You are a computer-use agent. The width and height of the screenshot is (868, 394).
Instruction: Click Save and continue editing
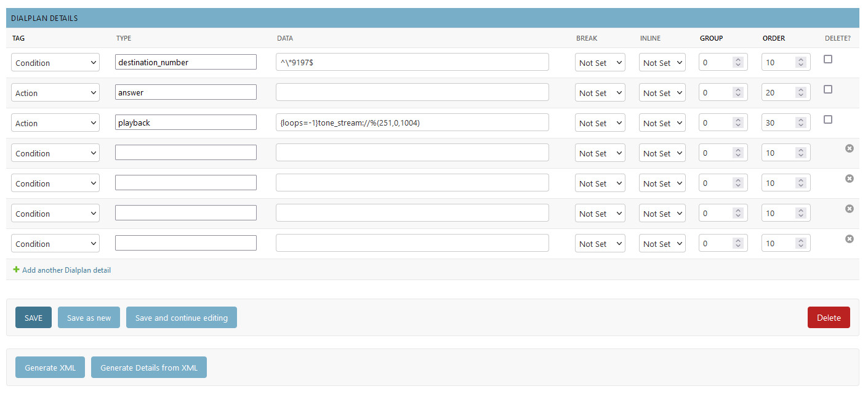pyautogui.click(x=181, y=318)
